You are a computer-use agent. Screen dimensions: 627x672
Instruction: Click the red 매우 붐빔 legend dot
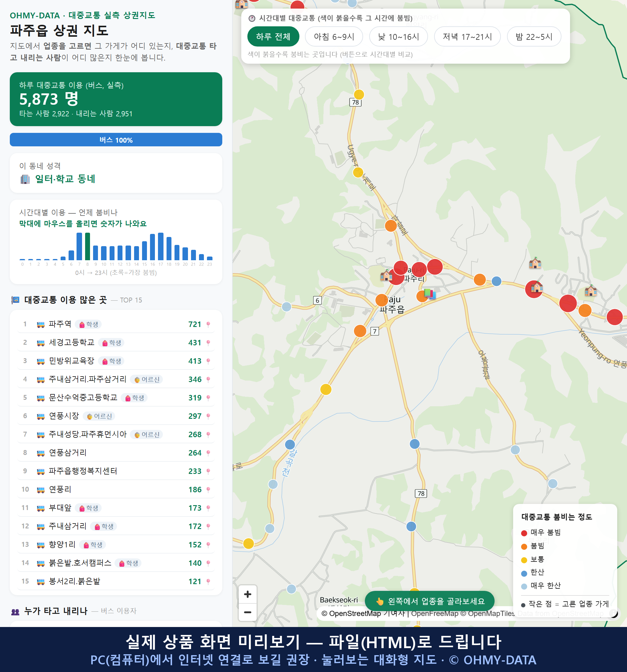point(524,533)
